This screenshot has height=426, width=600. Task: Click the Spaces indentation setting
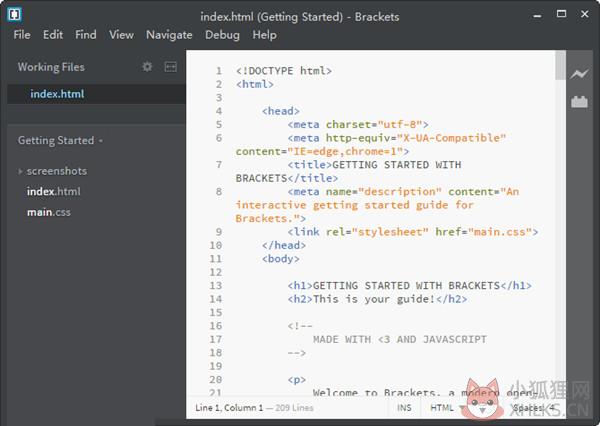point(534,408)
